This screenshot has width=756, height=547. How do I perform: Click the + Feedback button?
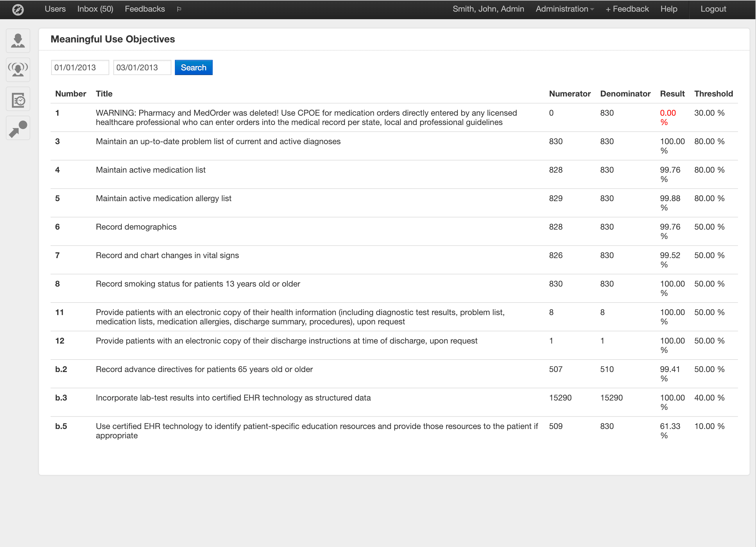point(627,9)
